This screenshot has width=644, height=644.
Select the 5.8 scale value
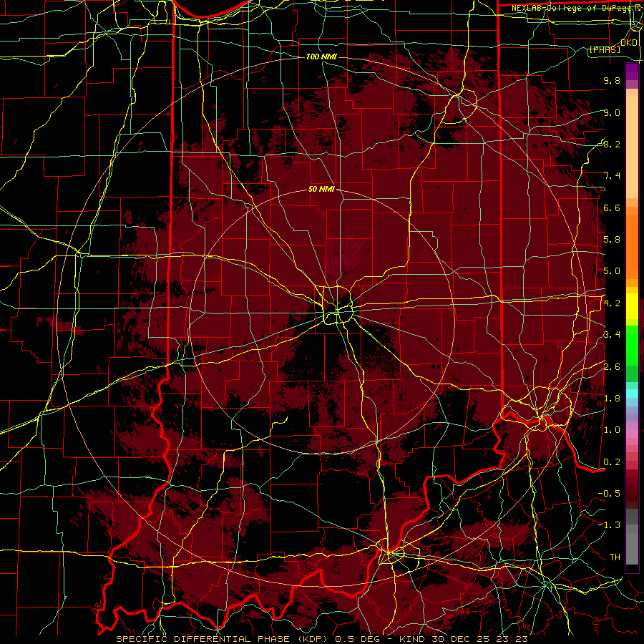612,239
